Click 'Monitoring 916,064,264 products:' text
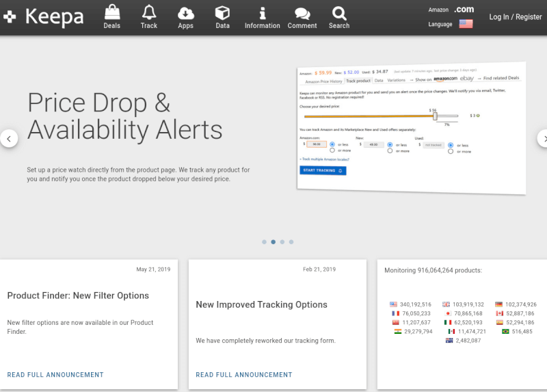 pyautogui.click(x=433, y=270)
